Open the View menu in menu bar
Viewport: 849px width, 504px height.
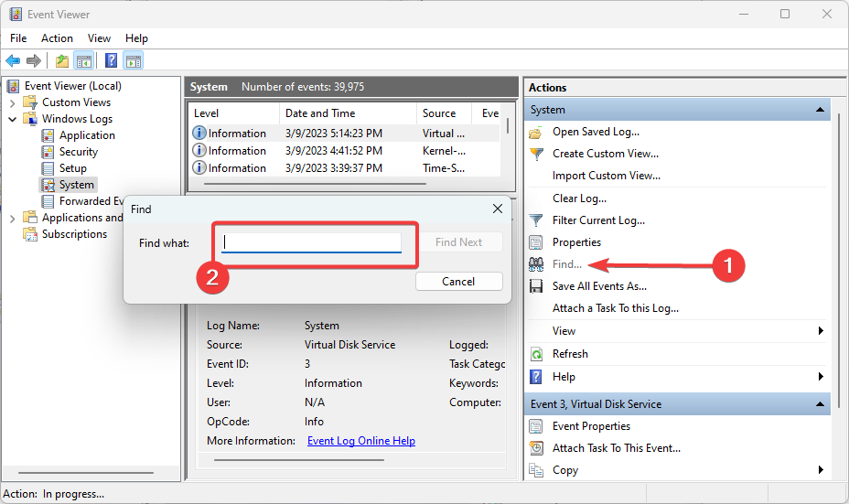coord(99,38)
